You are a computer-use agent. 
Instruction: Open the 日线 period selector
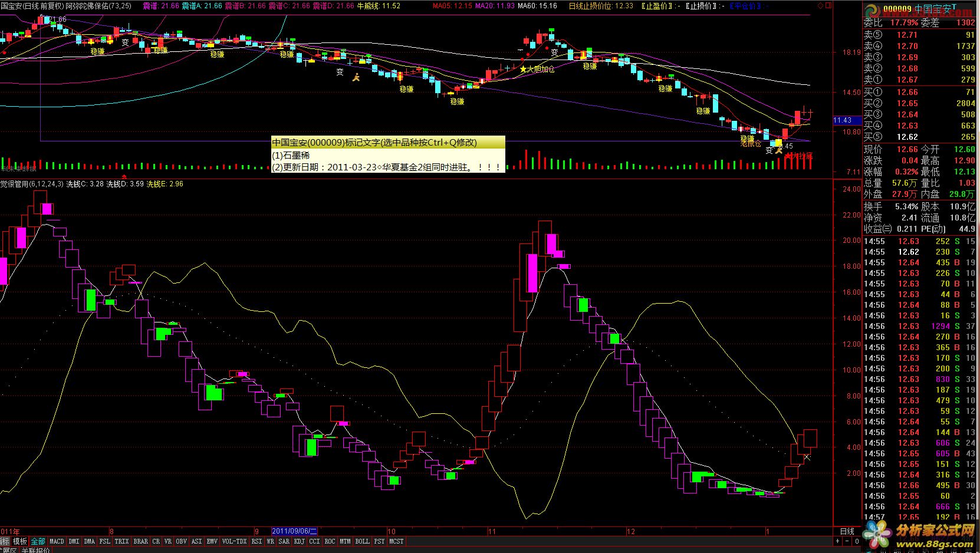(x=847, y=531)
